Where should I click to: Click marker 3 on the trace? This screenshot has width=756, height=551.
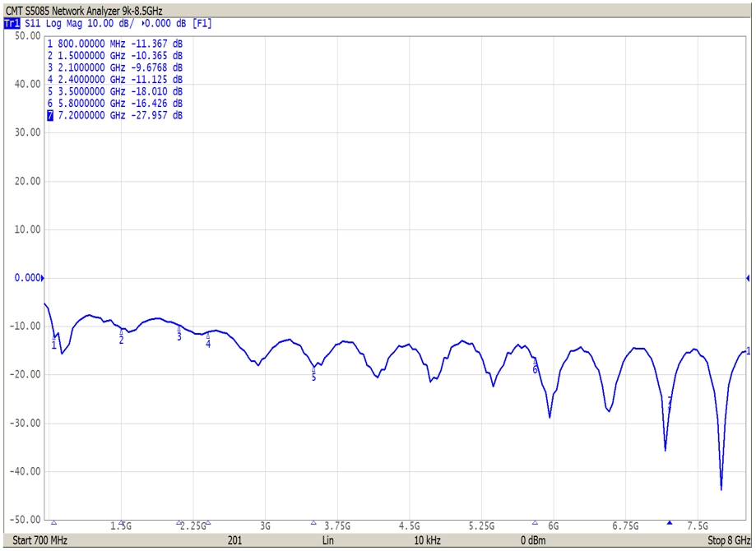[x=179, y=335]
